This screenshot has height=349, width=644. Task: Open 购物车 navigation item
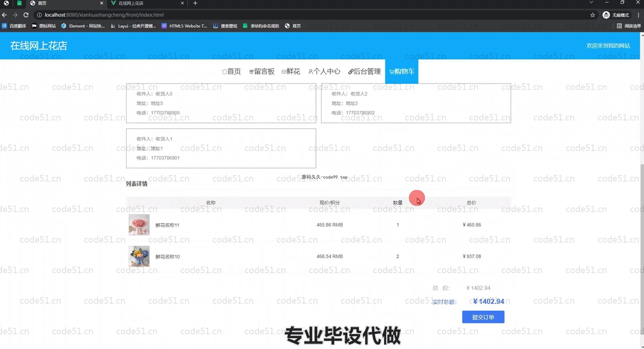tap(401, 71)
